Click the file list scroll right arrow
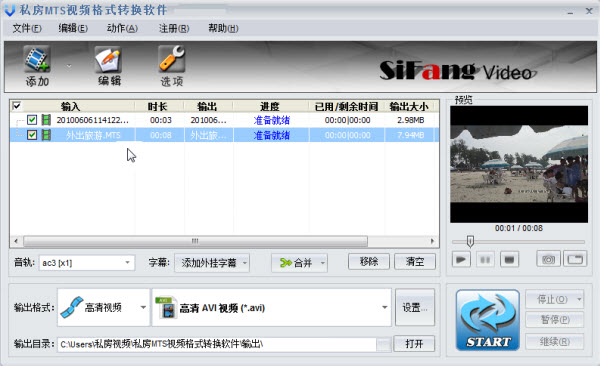This screenshot has width=600, height=366. coord(432,241)
